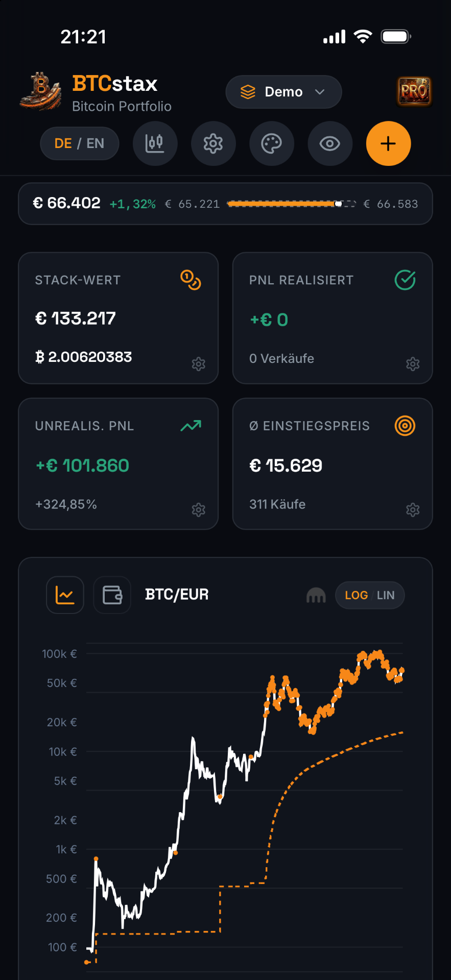
Task: Click the PRO badge icon
Action: tap(414, 91)
